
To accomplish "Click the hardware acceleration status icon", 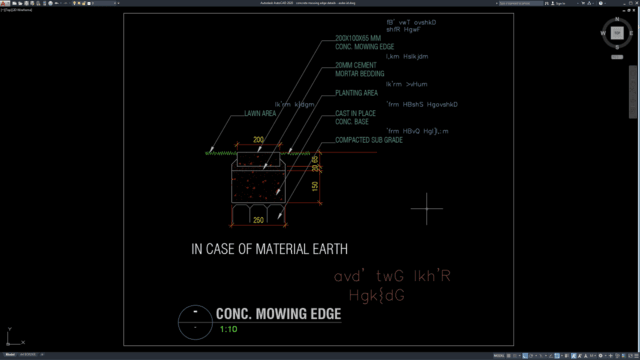I will click(x=623, y=356).
